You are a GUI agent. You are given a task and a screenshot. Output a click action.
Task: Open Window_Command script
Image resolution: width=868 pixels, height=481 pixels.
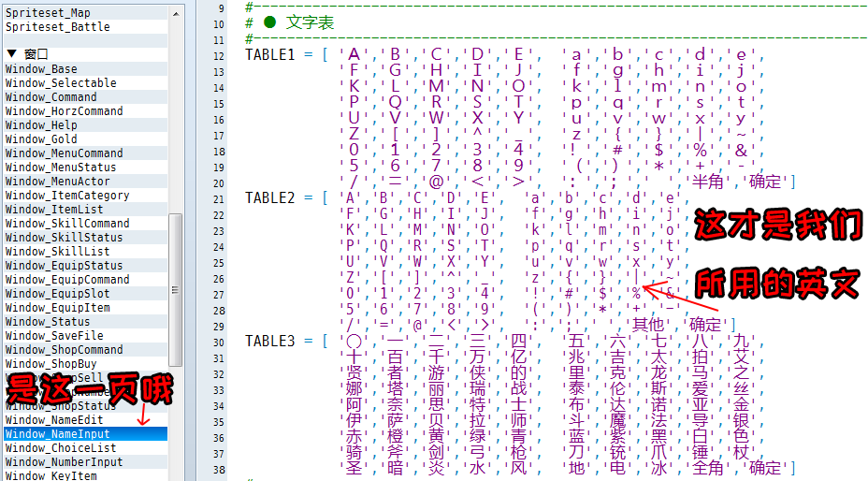point(85,97)
